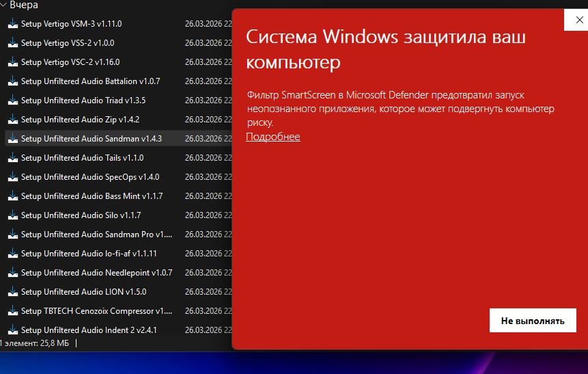Select Setup Unfiltered Audio Indent 2 file
Image resolution: width=588 pixels, height=374 pixels.
point(89,330)
